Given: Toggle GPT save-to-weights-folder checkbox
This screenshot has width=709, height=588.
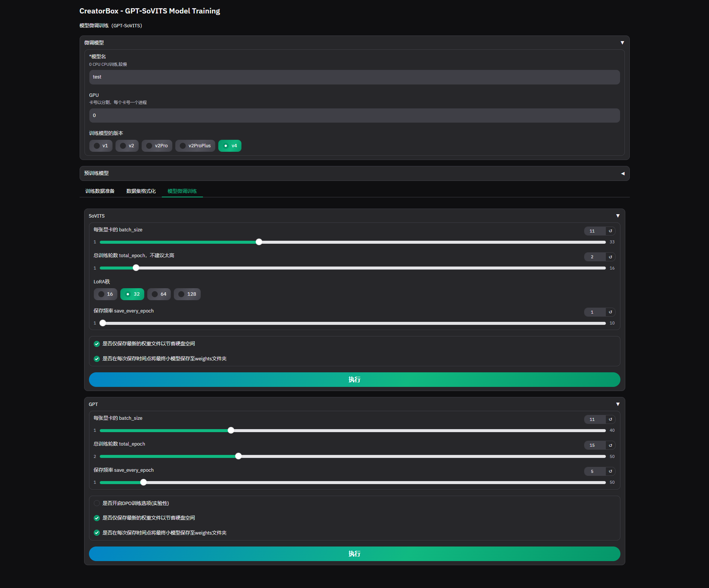Looking at the screenshot, I should [x=97, y=533].
